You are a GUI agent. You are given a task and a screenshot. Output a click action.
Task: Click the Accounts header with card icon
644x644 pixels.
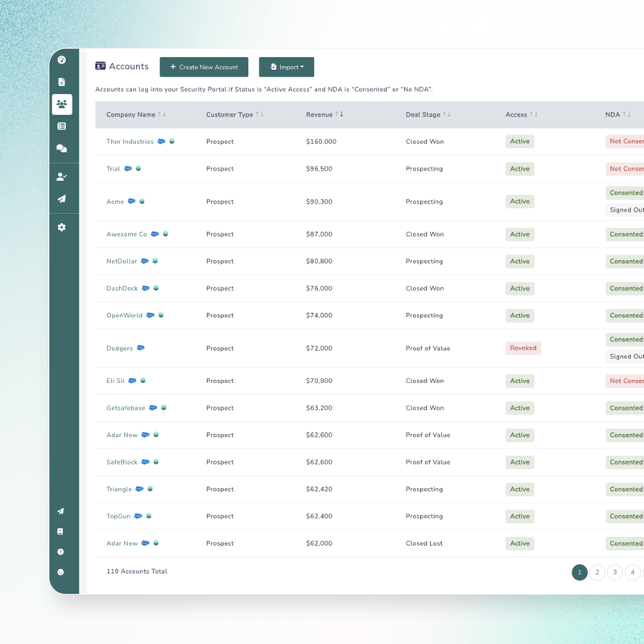122,67
